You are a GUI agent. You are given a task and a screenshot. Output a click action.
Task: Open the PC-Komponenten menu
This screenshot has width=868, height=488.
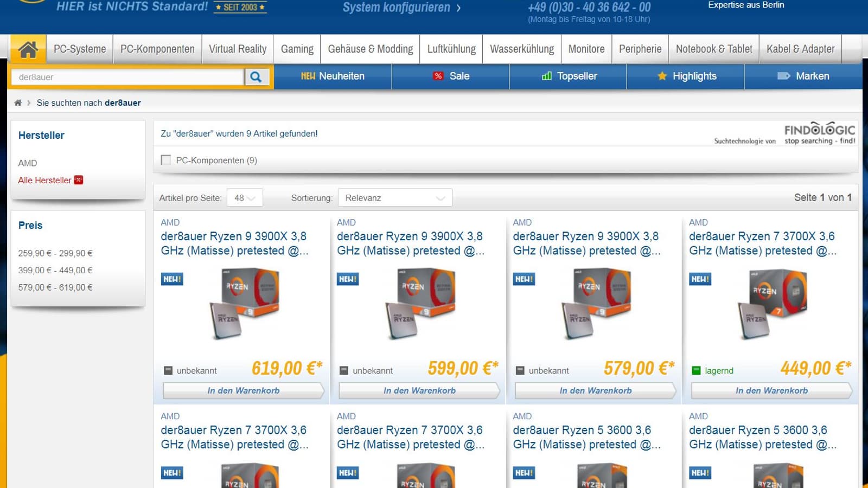point(157,49)
